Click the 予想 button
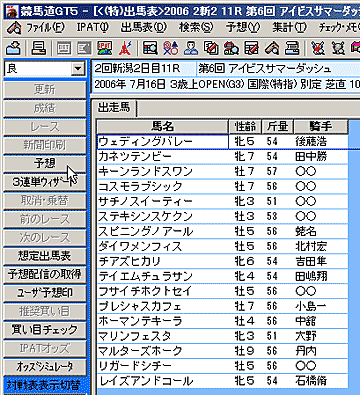The image size is (360, 395). click(45, 163)
